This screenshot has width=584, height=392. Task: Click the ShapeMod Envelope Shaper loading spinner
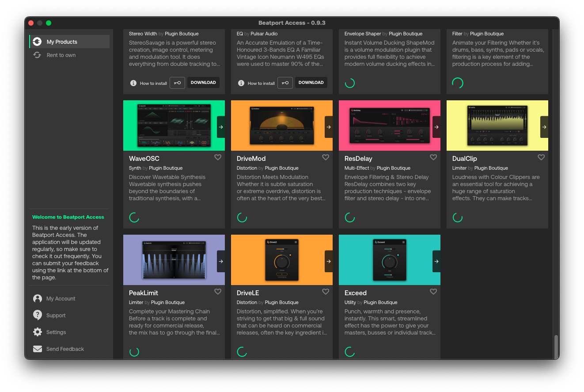tap(350, 83)
